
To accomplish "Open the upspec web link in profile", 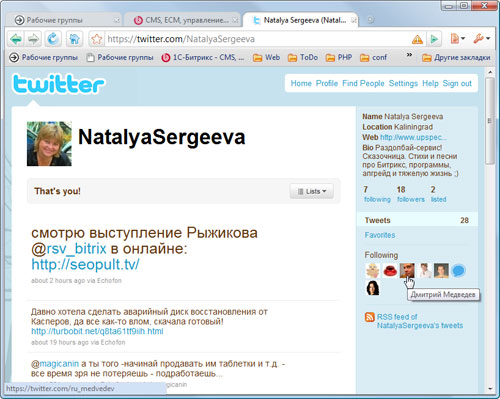I will pos(413,137).
